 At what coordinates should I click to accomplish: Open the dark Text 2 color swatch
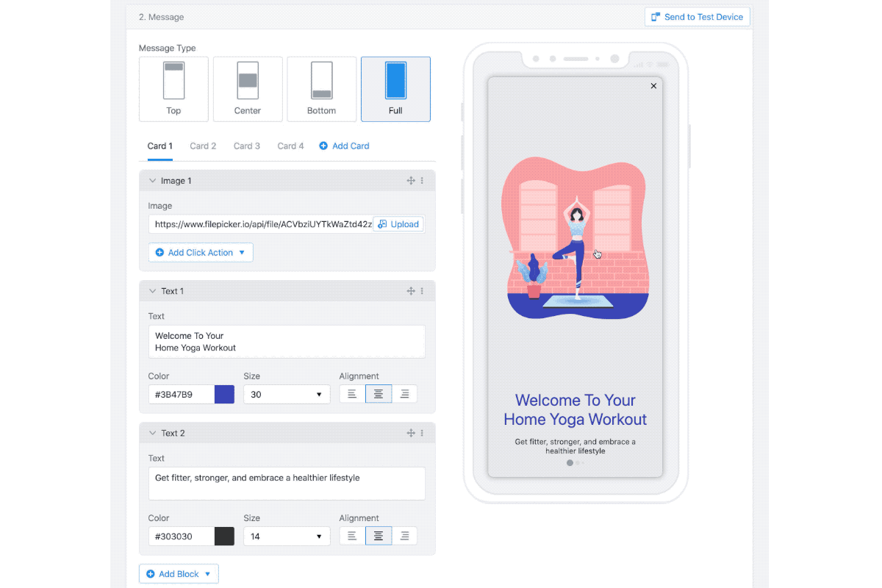pos(224,537)
